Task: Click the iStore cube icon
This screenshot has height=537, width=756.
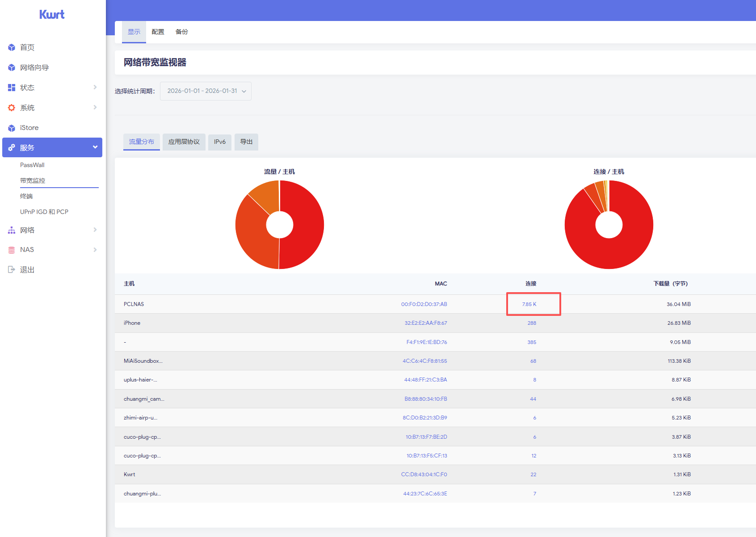Action: pos(12,128)
